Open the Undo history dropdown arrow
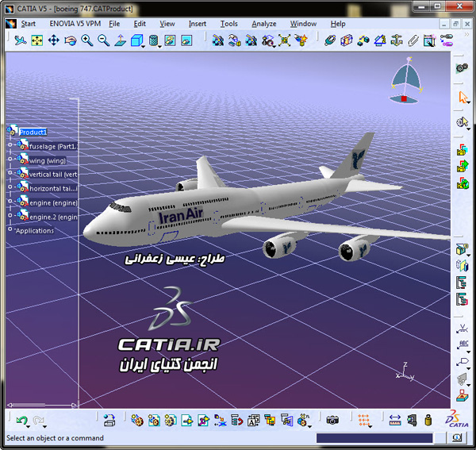Viewport: 476px width, 450px height. pyautogui.click(x=29, y=427)
